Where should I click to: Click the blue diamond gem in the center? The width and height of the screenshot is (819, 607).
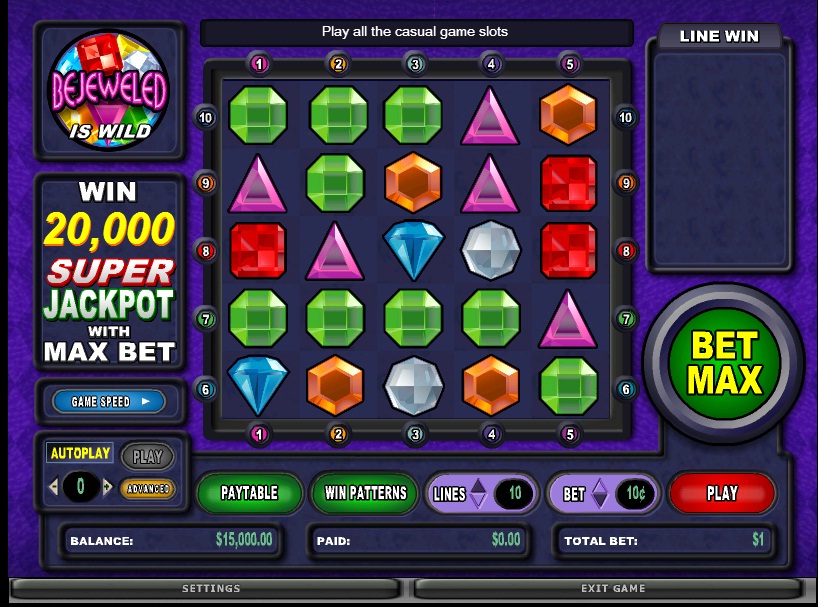point(413,250)
